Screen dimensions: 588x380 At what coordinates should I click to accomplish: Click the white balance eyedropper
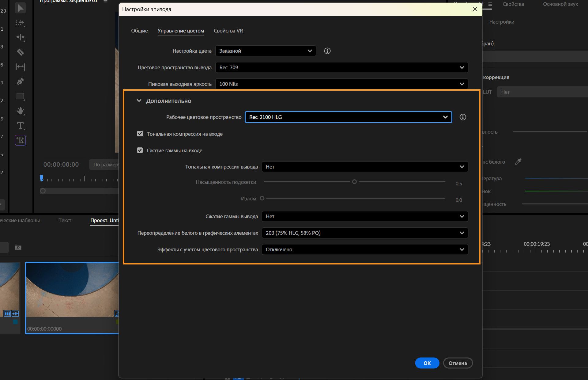[x=518, y=161]
